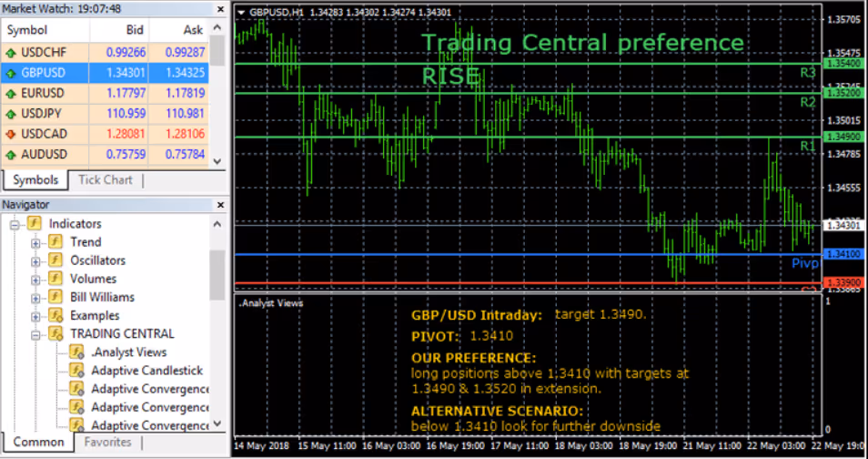Click the TRADING CENTRAL folder icon

[56, 333]
